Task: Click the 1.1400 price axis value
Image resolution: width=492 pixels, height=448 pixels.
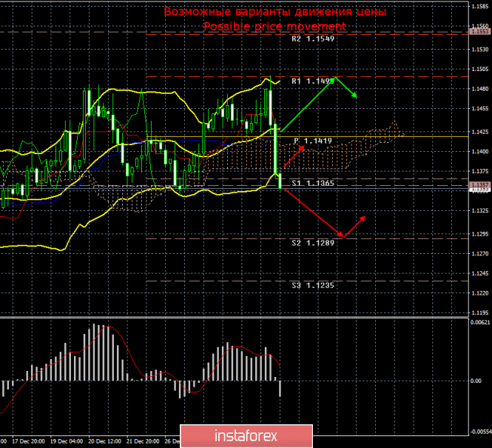Action: point(480,152)
